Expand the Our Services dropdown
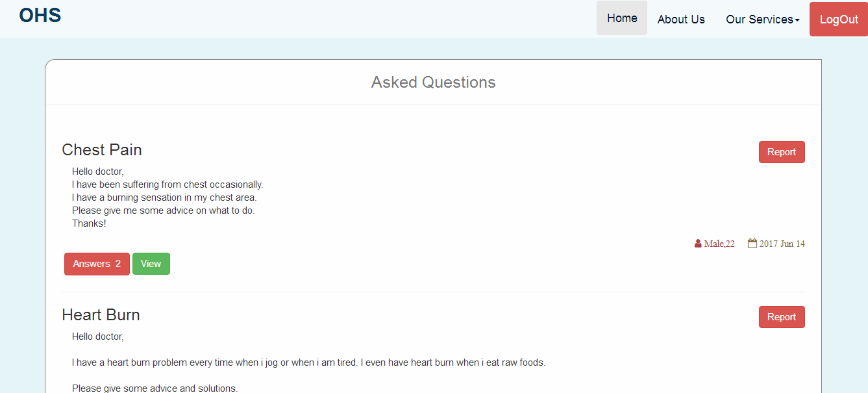Image resolution: width=868 pixels, height=393 pixels. coord(762,19)
